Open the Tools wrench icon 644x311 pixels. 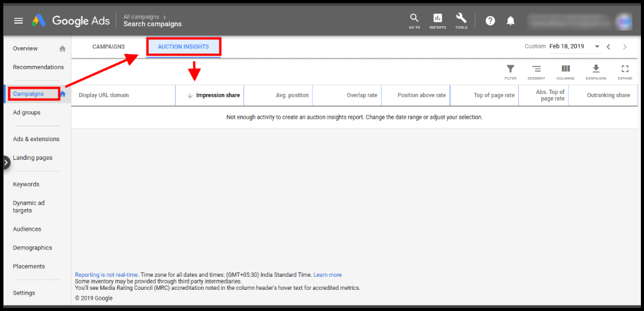462,21
